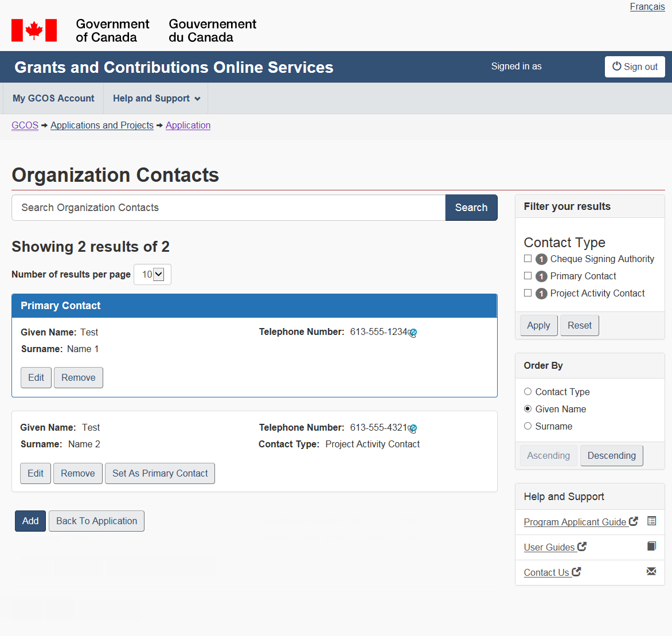Focus the Search Organization Contacts field
The image size is (672, 636).
pos(228,208)
